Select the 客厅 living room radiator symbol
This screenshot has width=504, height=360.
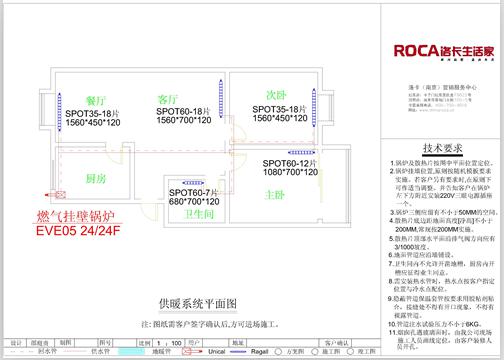pos(221,98)
